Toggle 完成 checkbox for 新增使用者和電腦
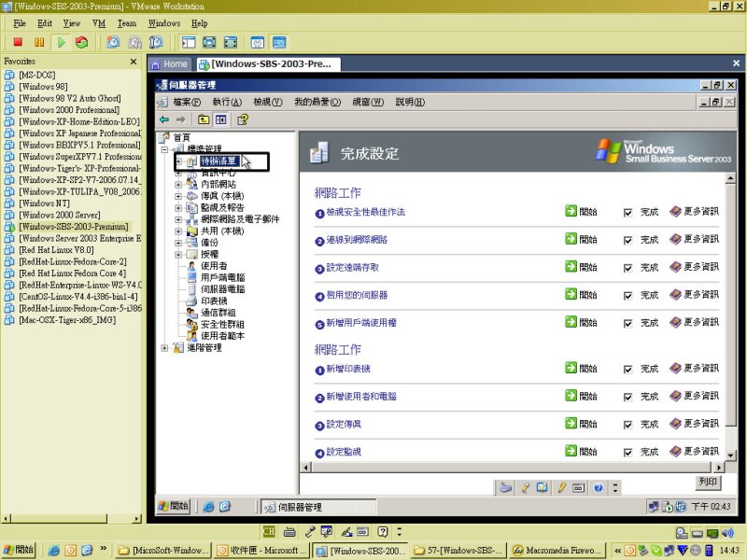747x560 pixels. click(627, 397)
